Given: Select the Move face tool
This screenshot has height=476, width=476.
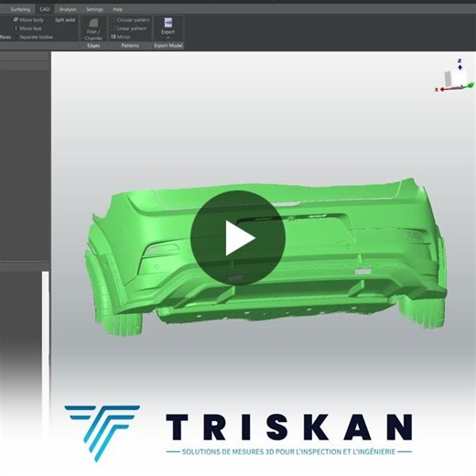Looking at the screenshot, I should pos(28,28).
